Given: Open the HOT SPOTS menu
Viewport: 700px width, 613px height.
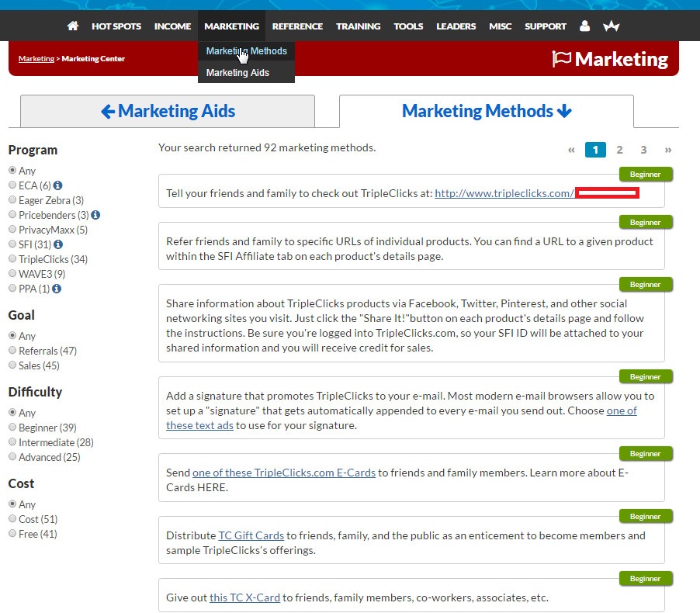Looking at the screenshot, I should [116, 26].
